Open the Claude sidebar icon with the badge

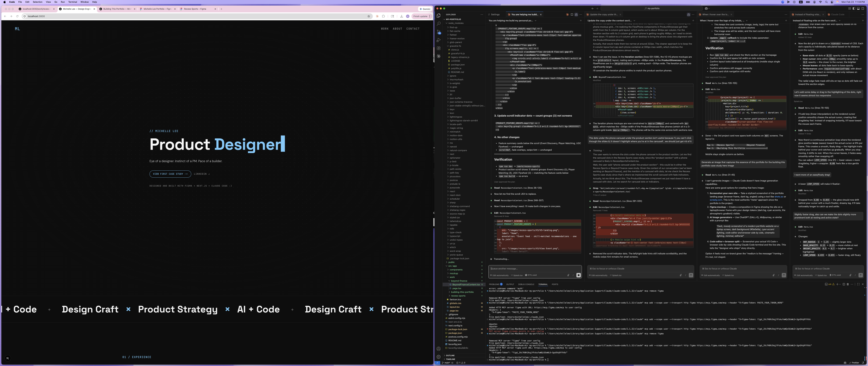(439, 32)
